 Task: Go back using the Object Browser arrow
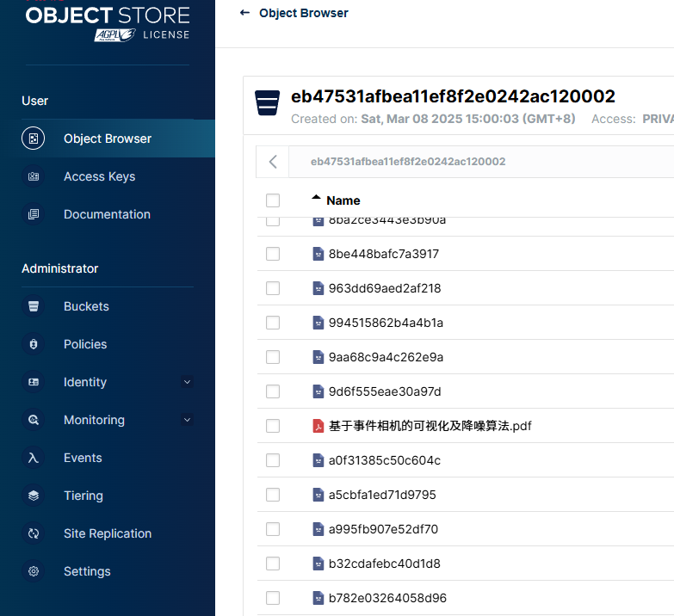tap(244, 13)
